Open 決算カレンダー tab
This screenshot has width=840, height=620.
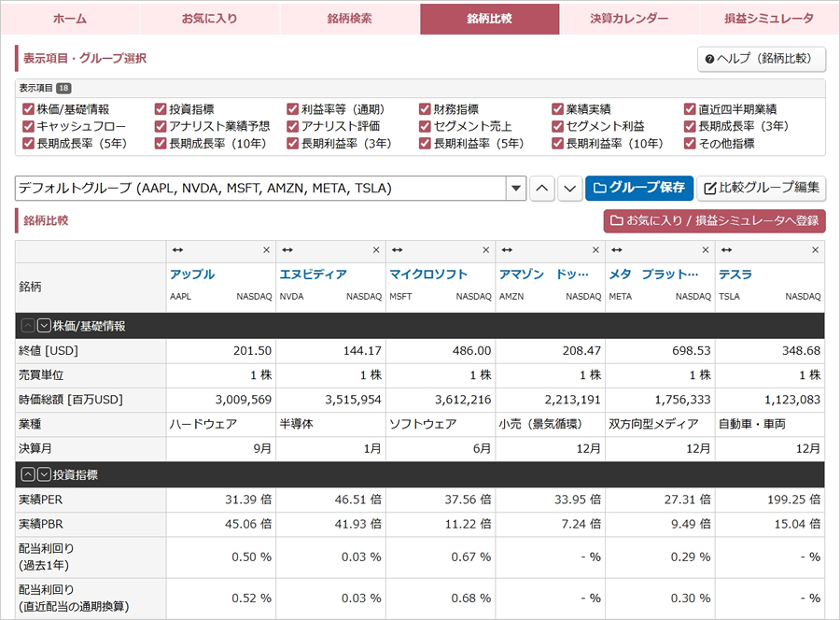pyautogui.click(x=629, y=19)
